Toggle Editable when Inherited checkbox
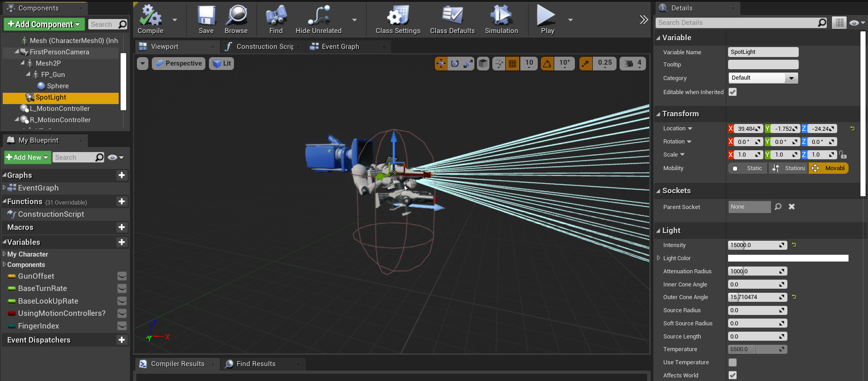 (733, 92)
